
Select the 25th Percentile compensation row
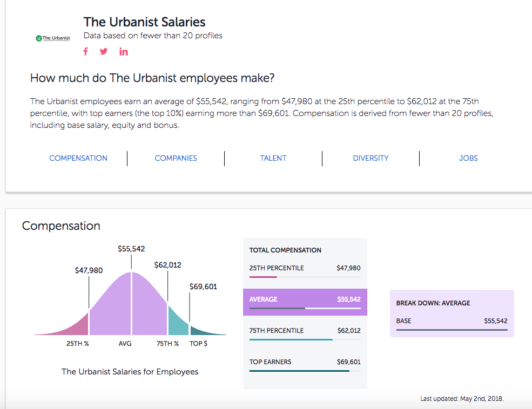[x=305, y=268]
